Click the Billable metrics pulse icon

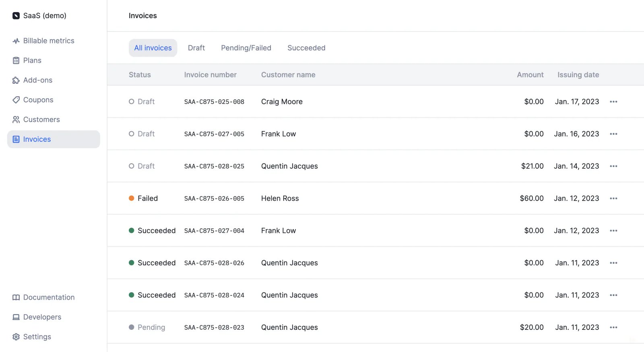click(16, 41)
